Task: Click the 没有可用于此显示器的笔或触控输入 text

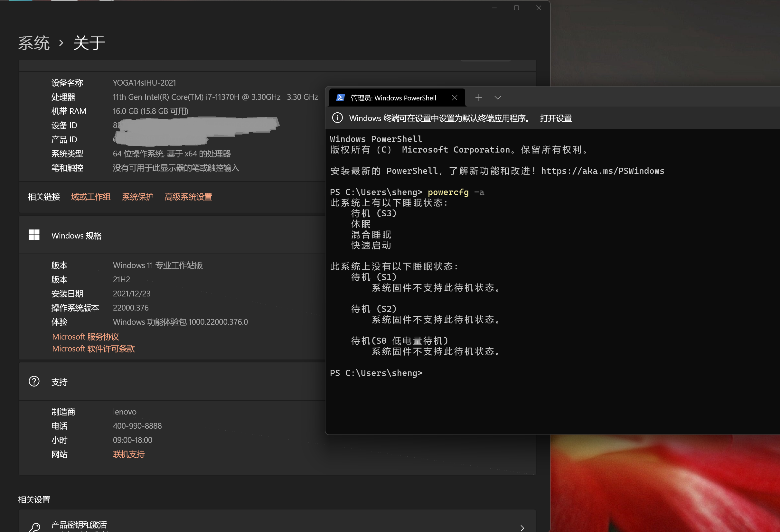Action: [x=176, y=168]
